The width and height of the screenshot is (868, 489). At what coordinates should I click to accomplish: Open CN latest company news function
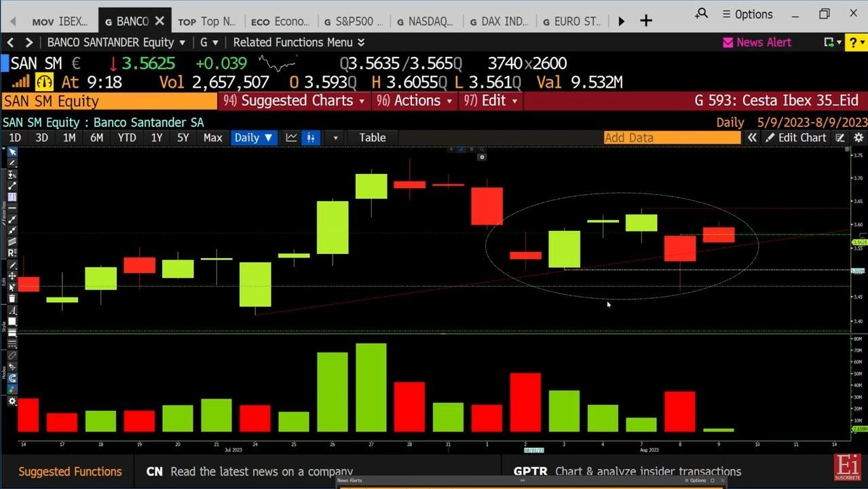(x=250, y=471)
